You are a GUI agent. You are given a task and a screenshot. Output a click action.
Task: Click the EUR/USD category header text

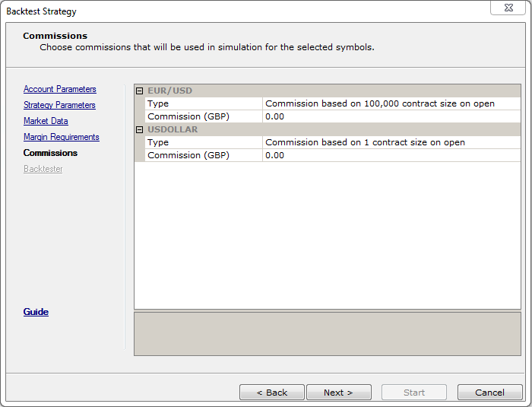[169, 91]
